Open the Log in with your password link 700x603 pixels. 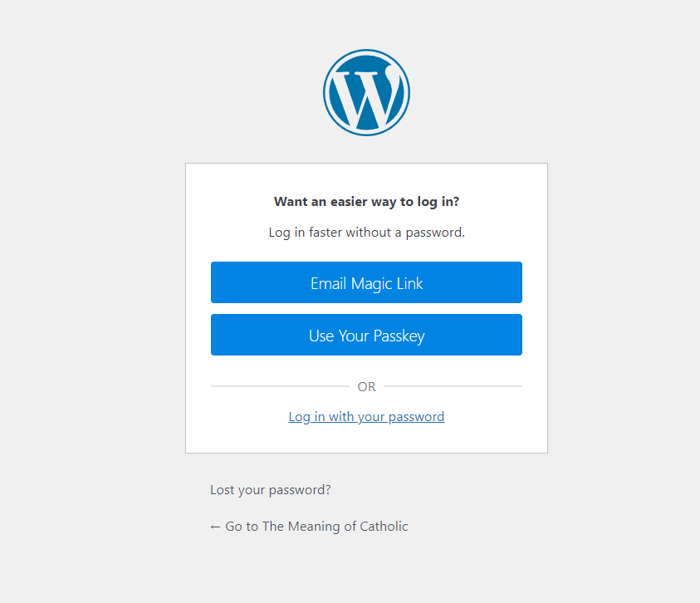(x=366, y=417)
